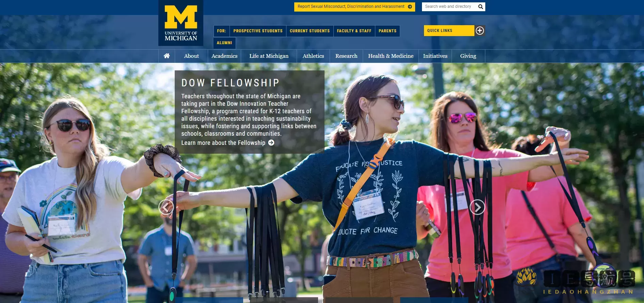Viewport: 644px width, 303px height.
Task: Go to Alumni audience link
Action: [x=224, y=43]
